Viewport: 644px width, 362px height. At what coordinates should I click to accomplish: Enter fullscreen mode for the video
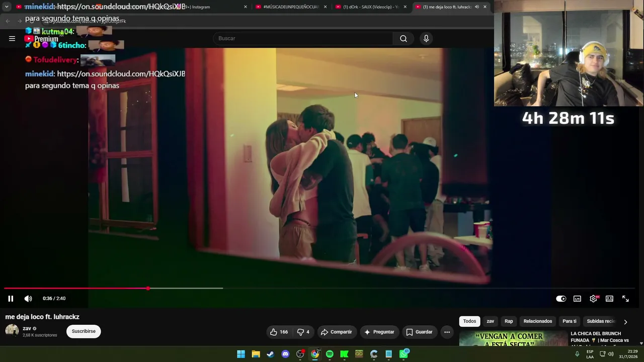click(625, 299)
